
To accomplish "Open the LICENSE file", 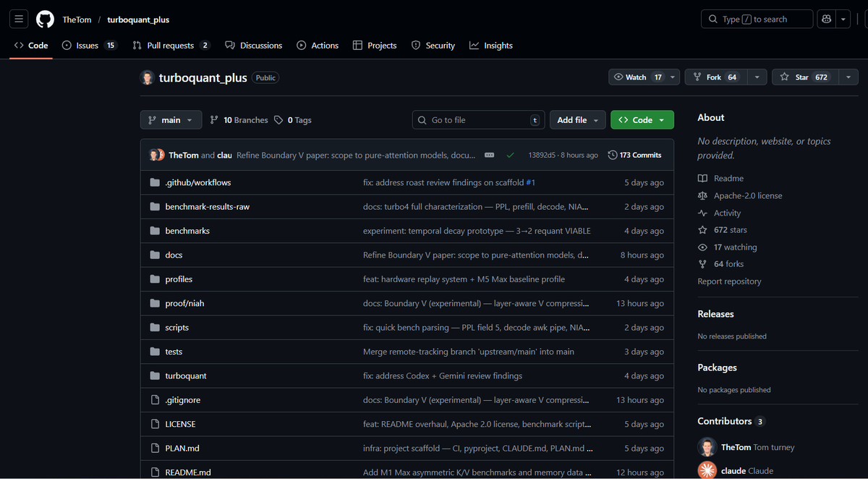I will 180,424.
